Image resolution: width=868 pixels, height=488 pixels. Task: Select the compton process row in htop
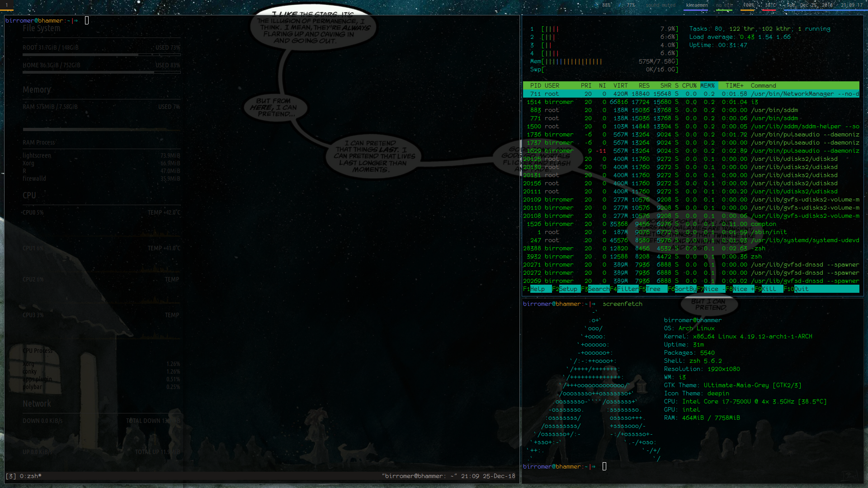tap(763, 224)
